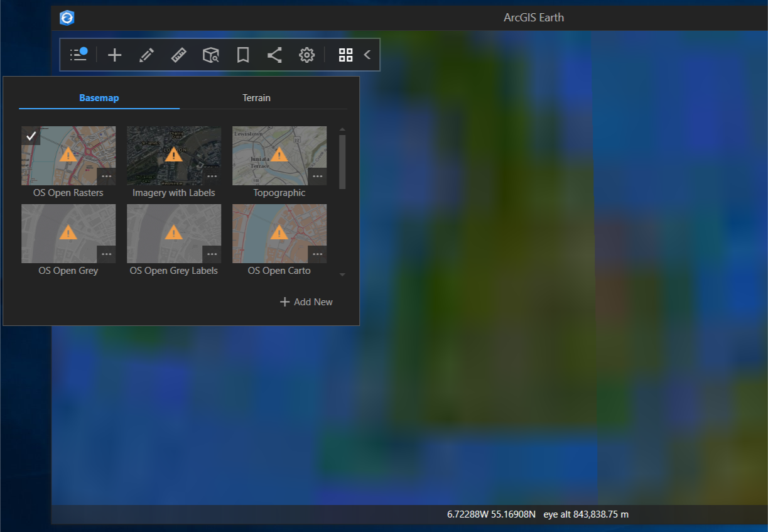The image size is (768, 532).
Task: Switch to the Terrain tab
Action: [x=257, y=98]
